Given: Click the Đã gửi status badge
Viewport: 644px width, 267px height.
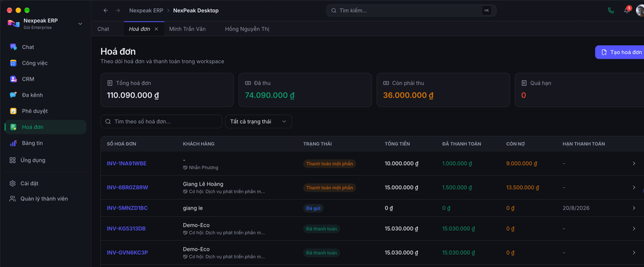Looking at the screenshot, I should coord(314,208).
